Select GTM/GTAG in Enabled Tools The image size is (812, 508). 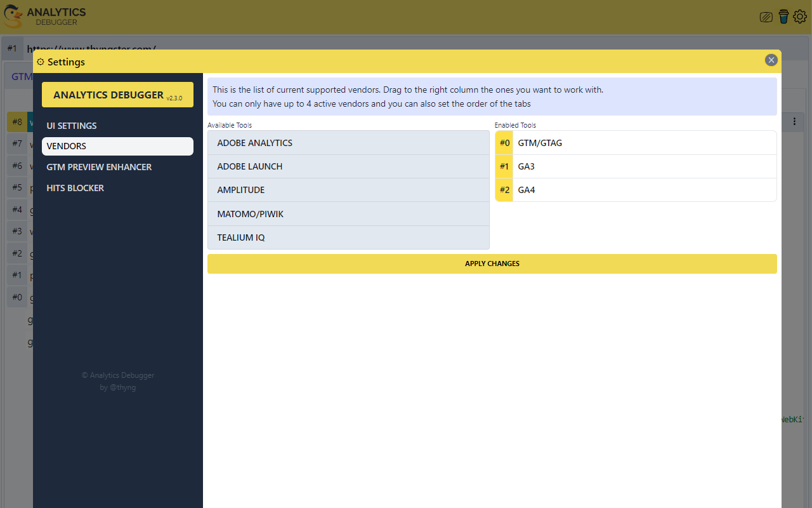[636, 143]
